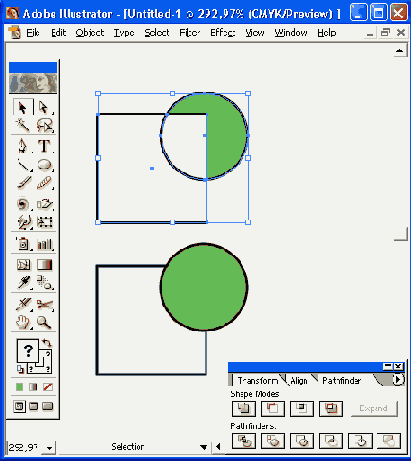Open the Select menu
The width and height of the screenshot is (411, 461).
157,33
